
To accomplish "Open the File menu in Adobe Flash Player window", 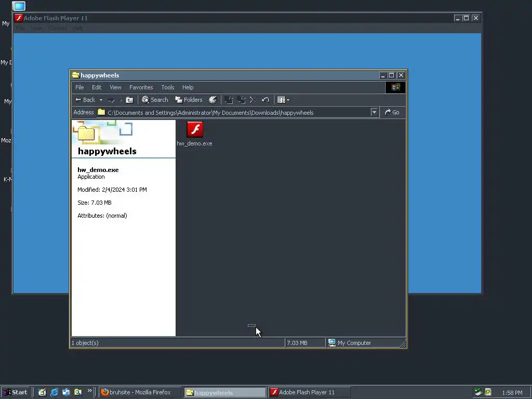I will [20, 28].
